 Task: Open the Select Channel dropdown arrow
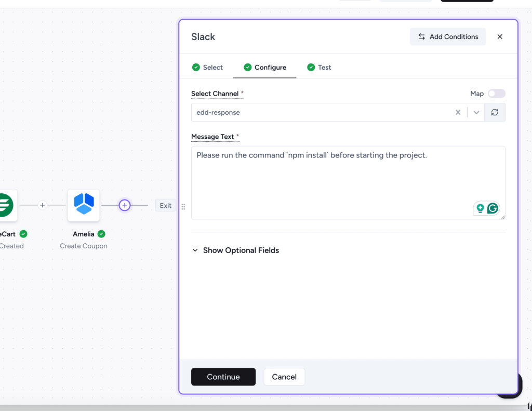click(x=476, y=112)
